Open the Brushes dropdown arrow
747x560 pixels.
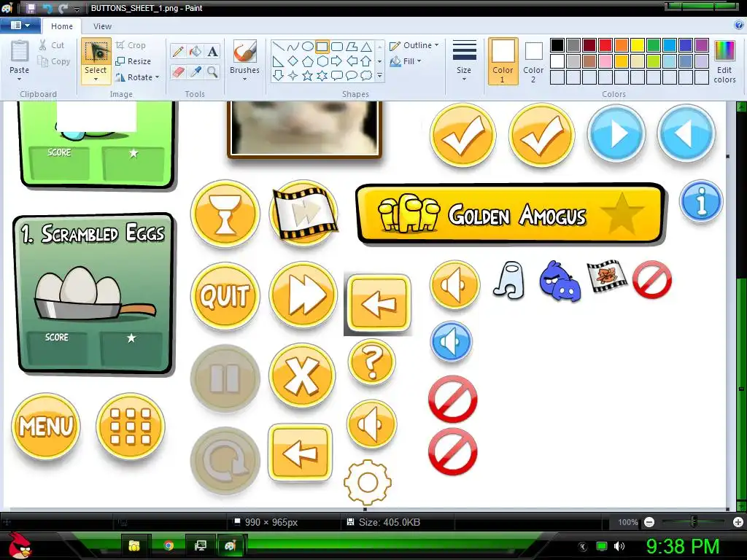pos(245,79)
